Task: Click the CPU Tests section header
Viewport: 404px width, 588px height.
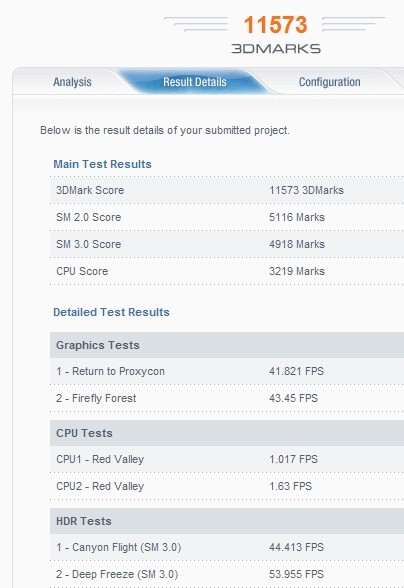Action: (227, 433)
